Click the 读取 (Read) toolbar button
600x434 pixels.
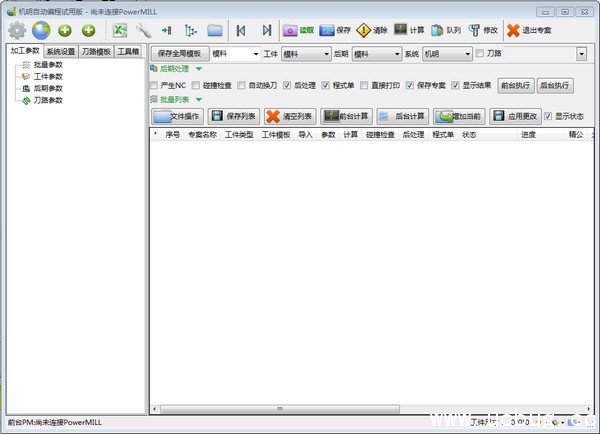click(x=298, y=31)
